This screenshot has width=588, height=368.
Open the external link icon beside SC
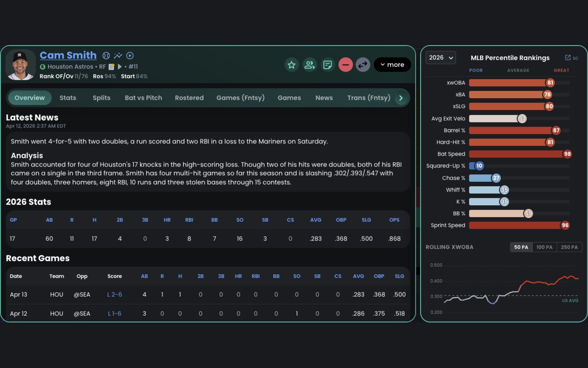point(568,57)
